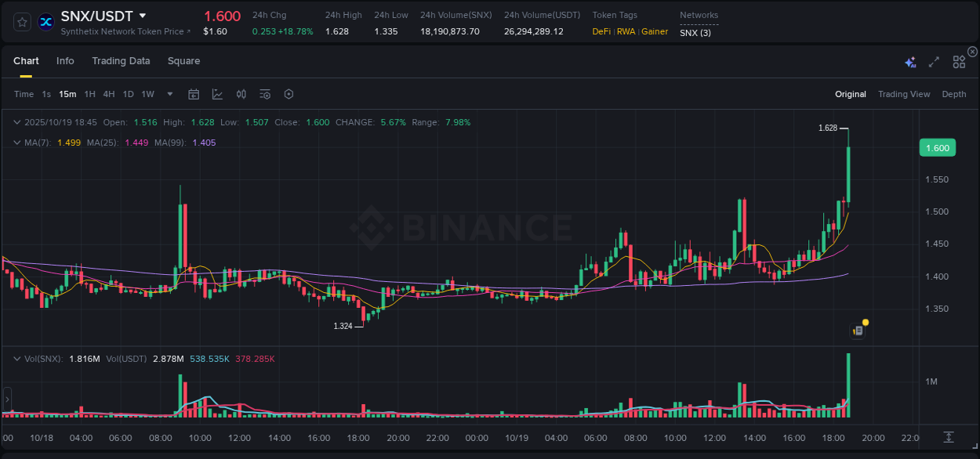
Task: Switch to the Info tab
Action: click(65, 60)
